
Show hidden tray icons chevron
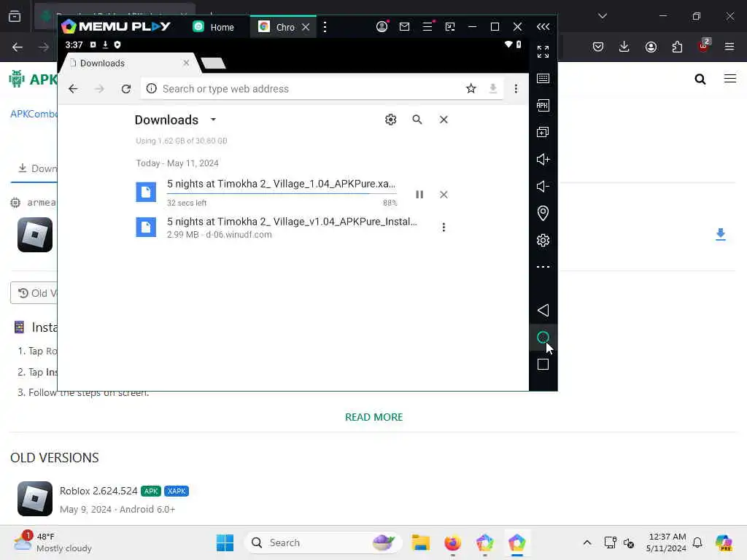587,542
